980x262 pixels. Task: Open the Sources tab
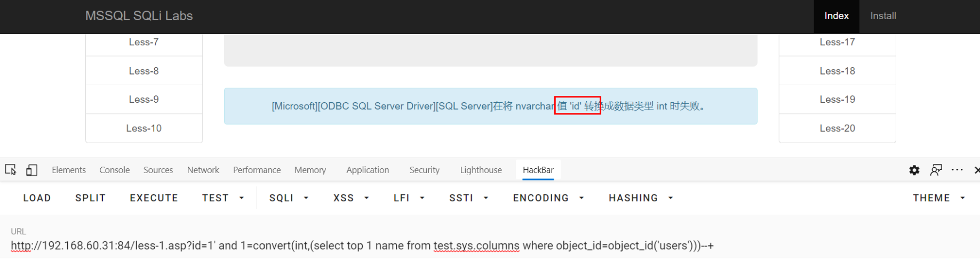(158, 170)
